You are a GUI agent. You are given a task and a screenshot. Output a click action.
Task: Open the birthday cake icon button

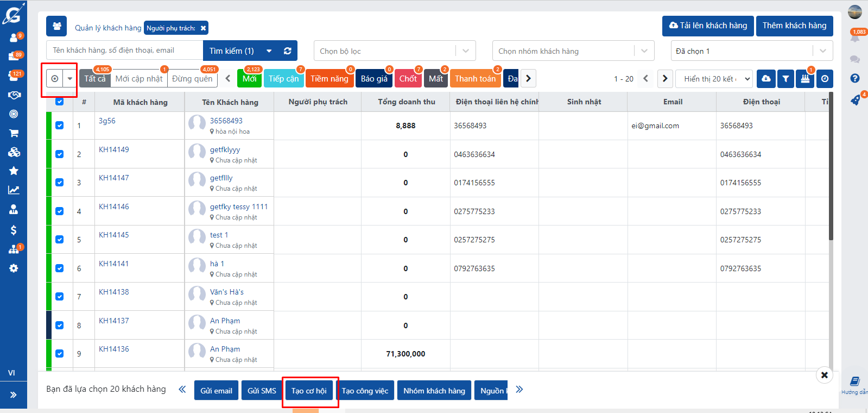pos(805,79)
